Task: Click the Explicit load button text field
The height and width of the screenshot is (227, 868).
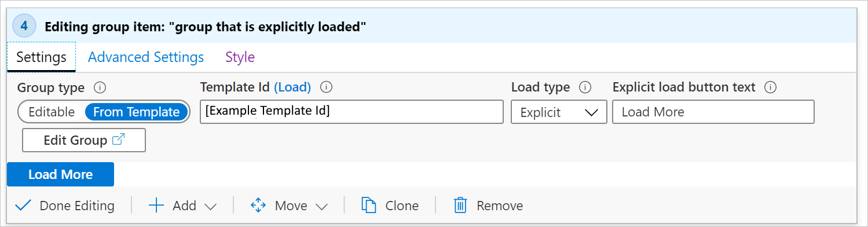Action: 713,112
